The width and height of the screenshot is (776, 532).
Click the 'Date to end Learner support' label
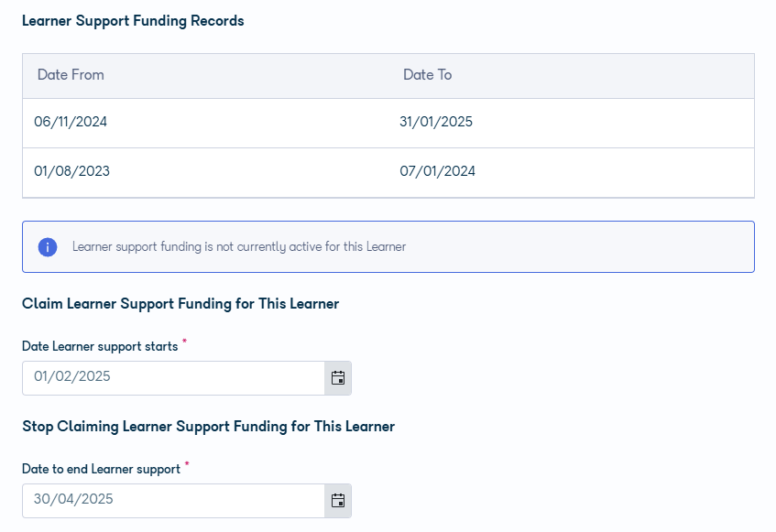coord(102,469)
